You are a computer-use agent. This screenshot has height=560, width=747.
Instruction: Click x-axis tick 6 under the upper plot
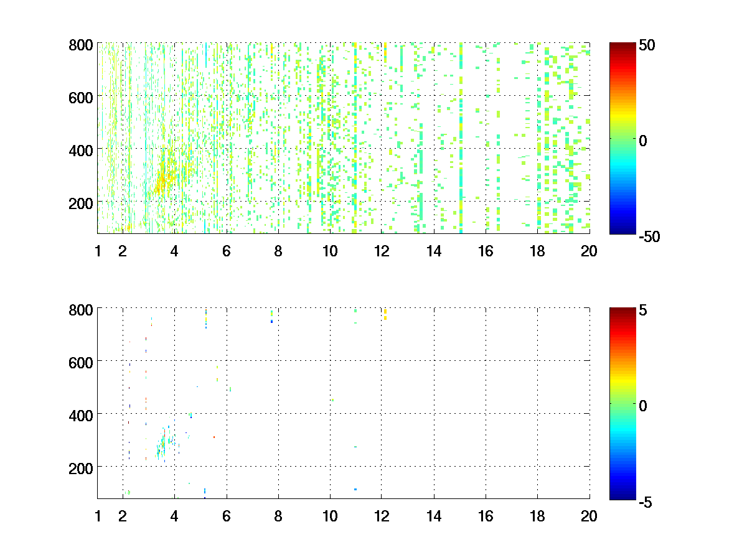(226, 251)
